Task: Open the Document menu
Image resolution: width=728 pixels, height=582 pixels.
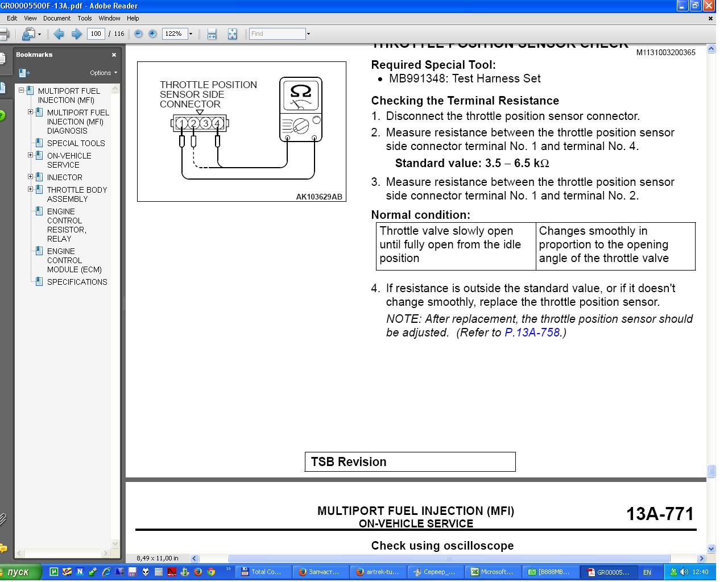Action: coord(57,18)
